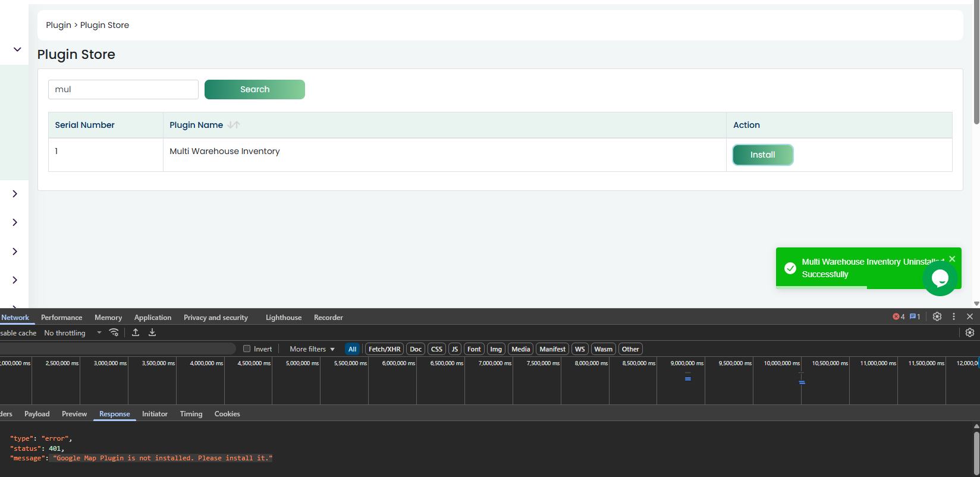This screenshot has width=980, height=477.
Task: Filter requests by Img type
Action: pos(496,349)
